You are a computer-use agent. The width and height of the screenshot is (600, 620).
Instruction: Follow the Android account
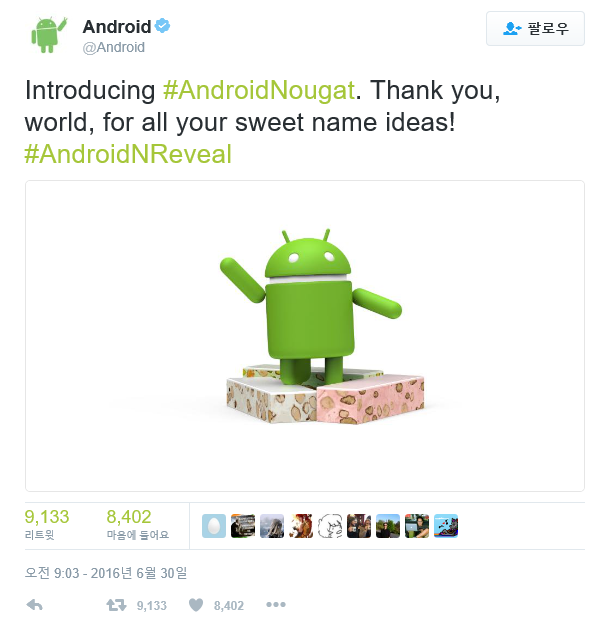pos(535,28)
